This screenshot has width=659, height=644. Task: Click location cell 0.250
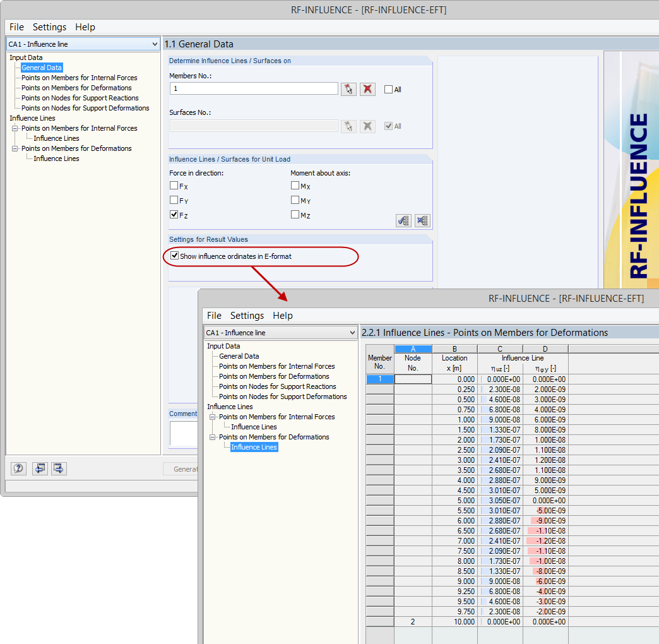(454, 390)
